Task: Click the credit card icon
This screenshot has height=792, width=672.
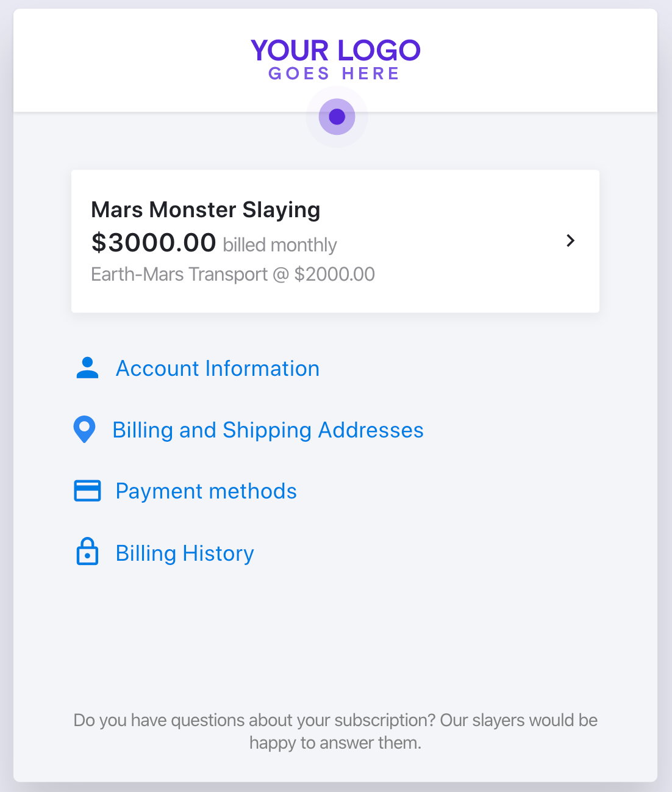Action: point(87,491)
